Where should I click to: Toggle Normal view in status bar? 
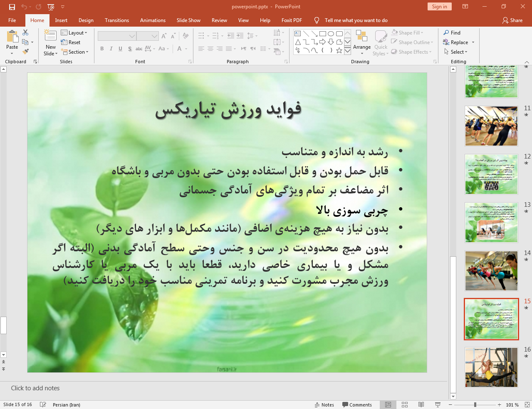point(388,405)
